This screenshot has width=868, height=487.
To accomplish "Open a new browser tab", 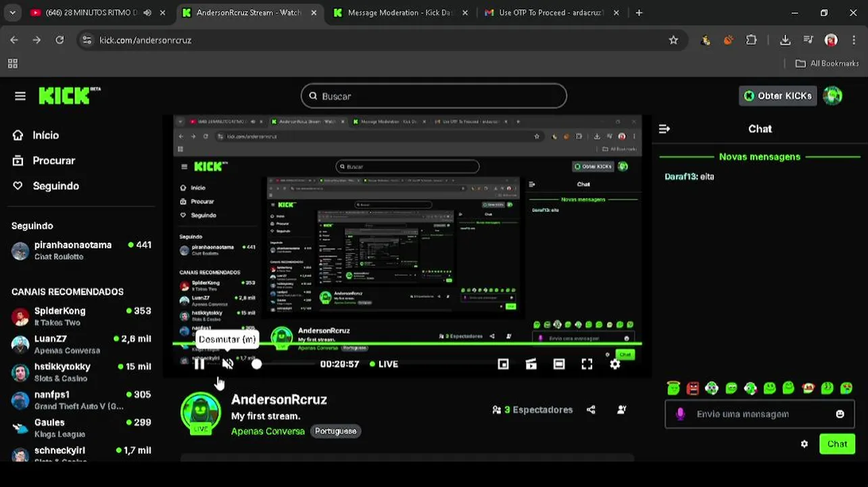I will (639, 12).
